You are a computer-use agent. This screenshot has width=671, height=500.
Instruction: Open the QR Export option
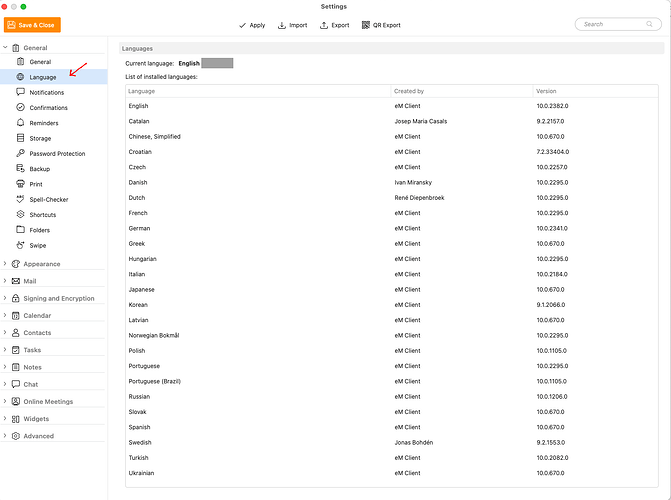click(381, 25)
